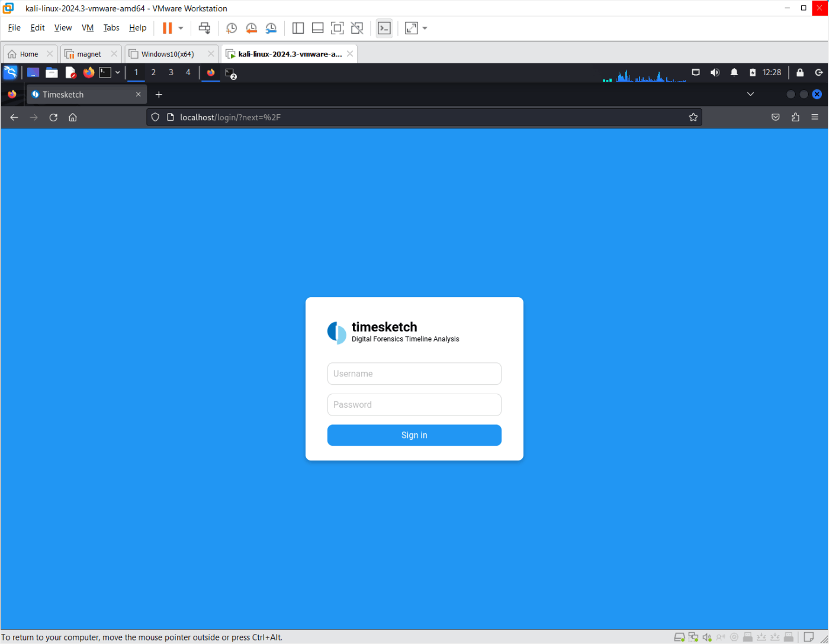Open the VMware Help menu

coord(137,28)
